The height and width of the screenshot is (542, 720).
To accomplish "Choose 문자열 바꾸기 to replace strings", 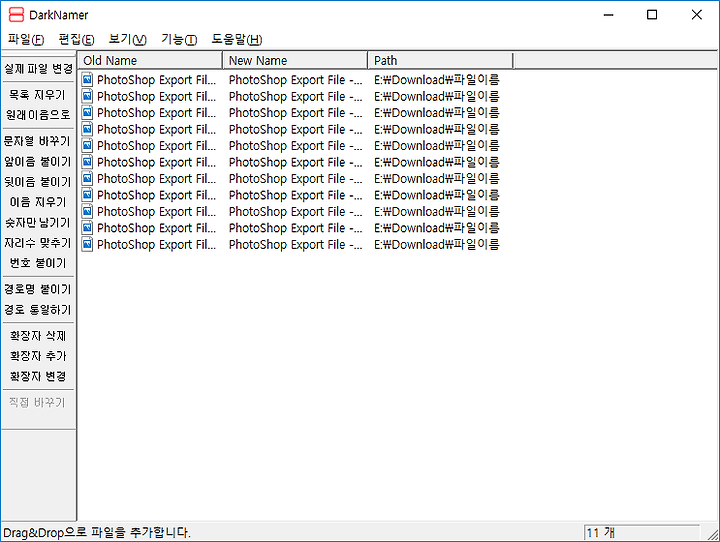I will coord(38,141).
